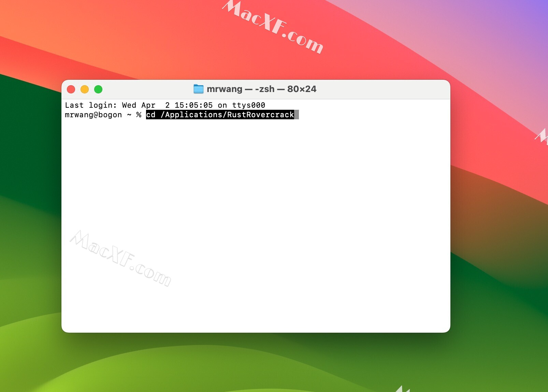Minimize Terminal using the yellow button
Image resolution: width=548 pixels, height=392 pixels.
85,89
